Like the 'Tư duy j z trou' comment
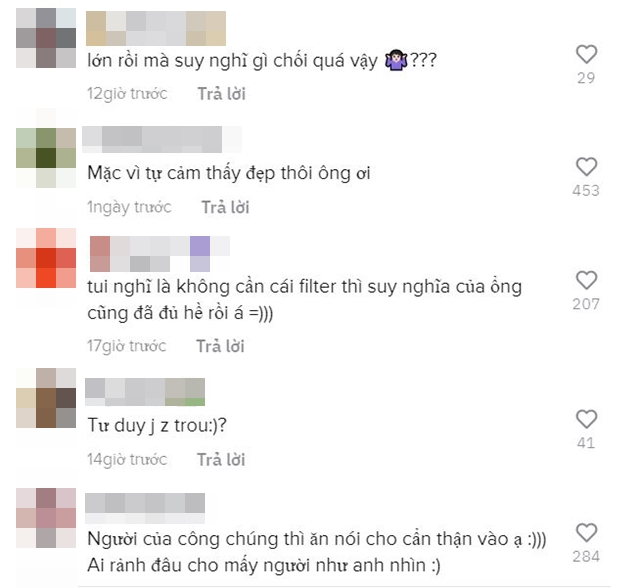Viewport: 640px width, 588px height. pos(586,419)
